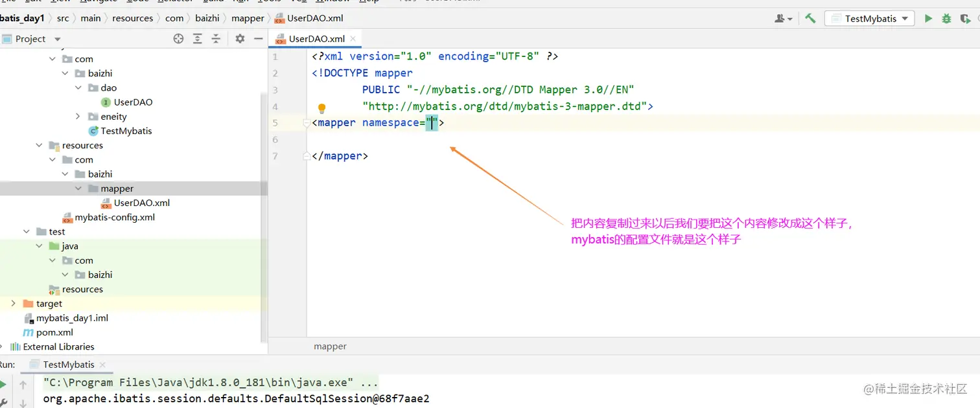
Task: Close the UserDAO.xml editor tab
Action: pos(353,39)
